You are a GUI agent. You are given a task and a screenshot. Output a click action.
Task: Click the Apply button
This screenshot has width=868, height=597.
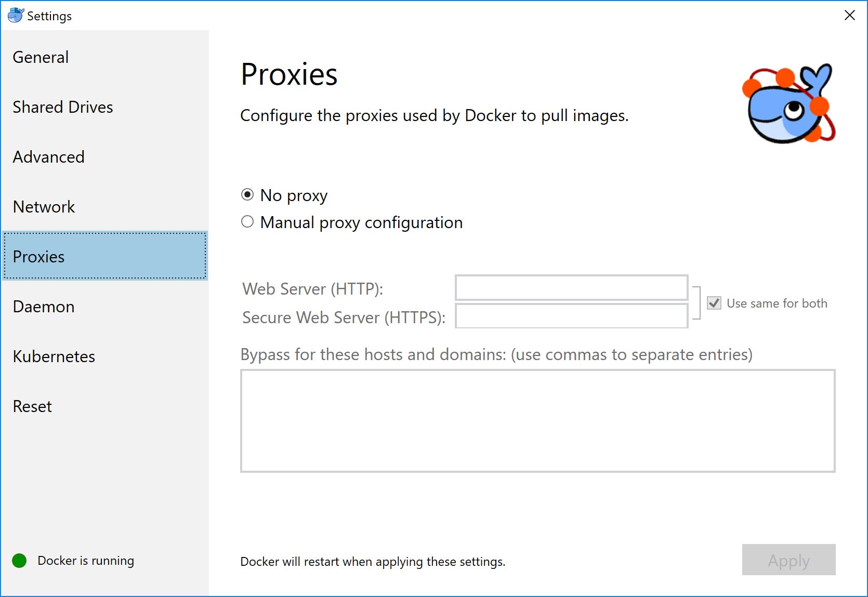click(788, 560)
